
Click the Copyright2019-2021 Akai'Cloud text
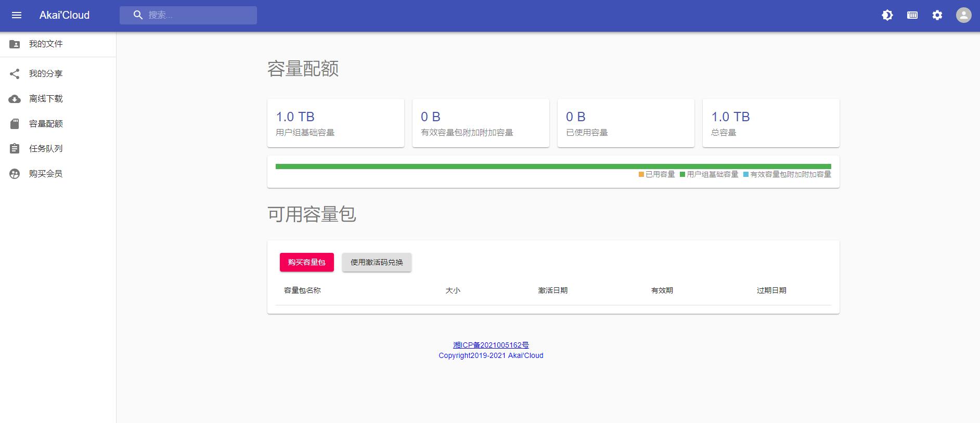point(491,355)
